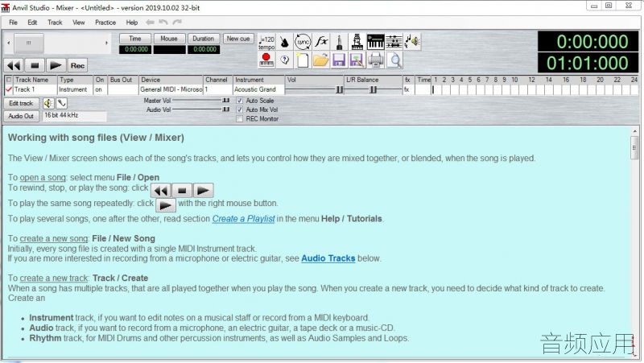This screenshot has height=363, width=644.
Task: Click the red record MIDI keyboard icon
Action: pyautogui.click(x=266, y=60)
